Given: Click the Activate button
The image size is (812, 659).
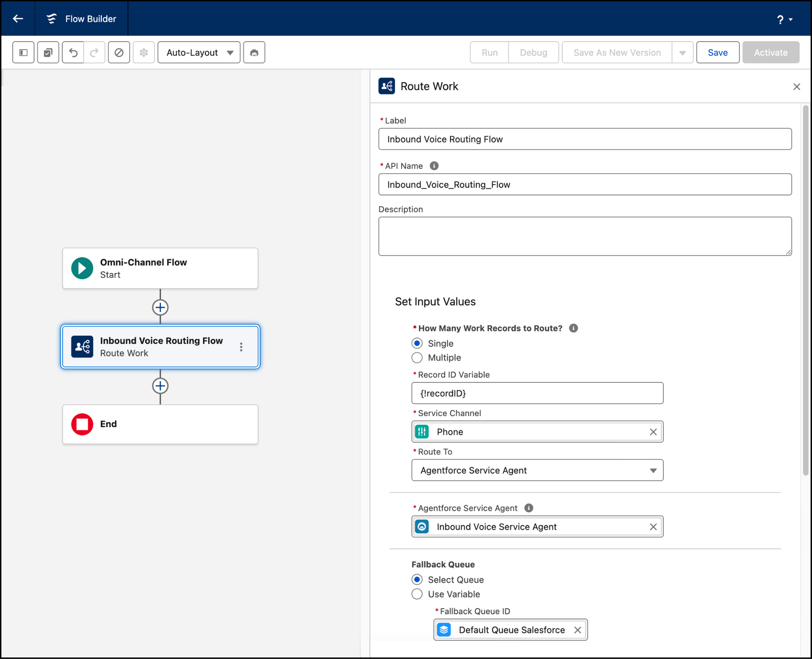Looking at the screenshot, I should [771, 52].
